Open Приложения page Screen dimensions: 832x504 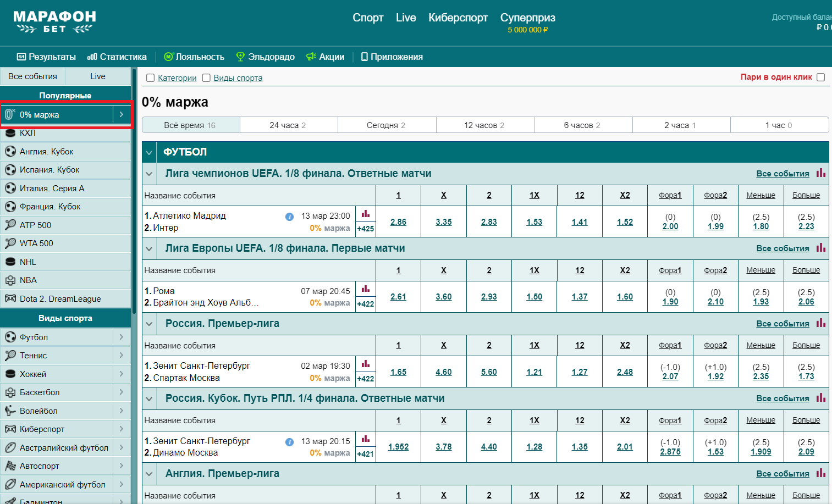coord(392,57)
